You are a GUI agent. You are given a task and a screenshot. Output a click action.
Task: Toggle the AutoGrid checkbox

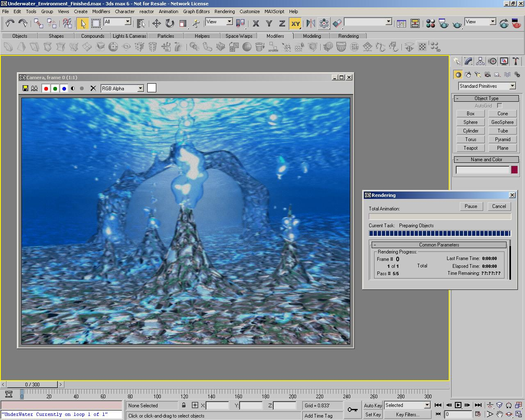500,106
